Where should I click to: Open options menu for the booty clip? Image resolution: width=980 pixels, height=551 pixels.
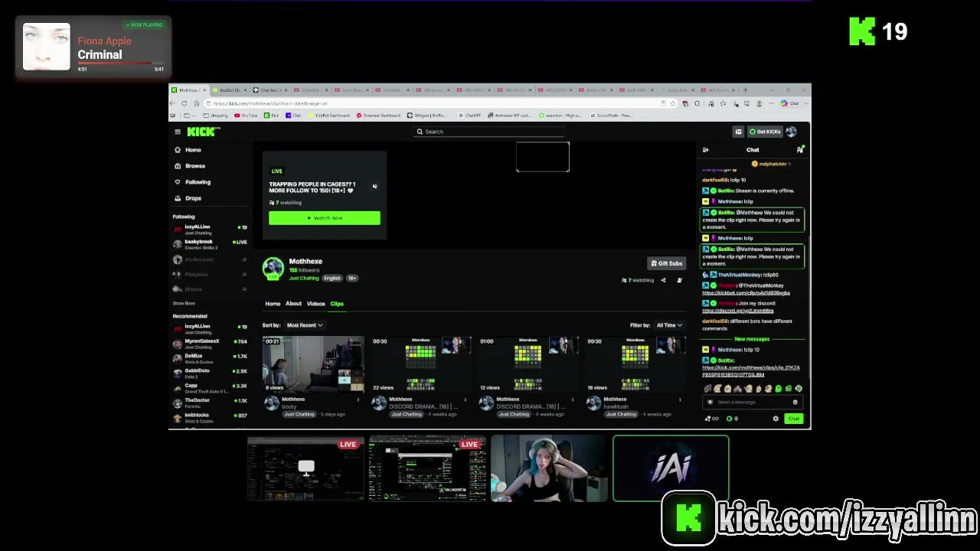358,399
